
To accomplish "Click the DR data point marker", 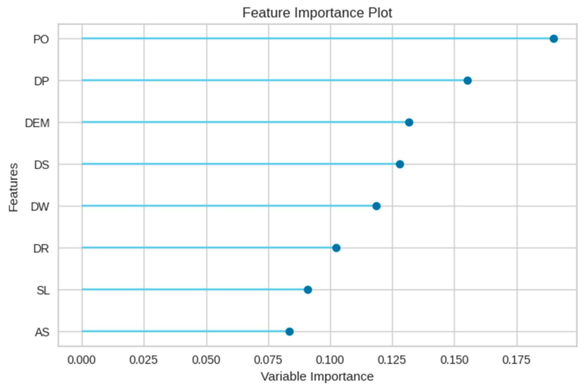I will (336, 248).
